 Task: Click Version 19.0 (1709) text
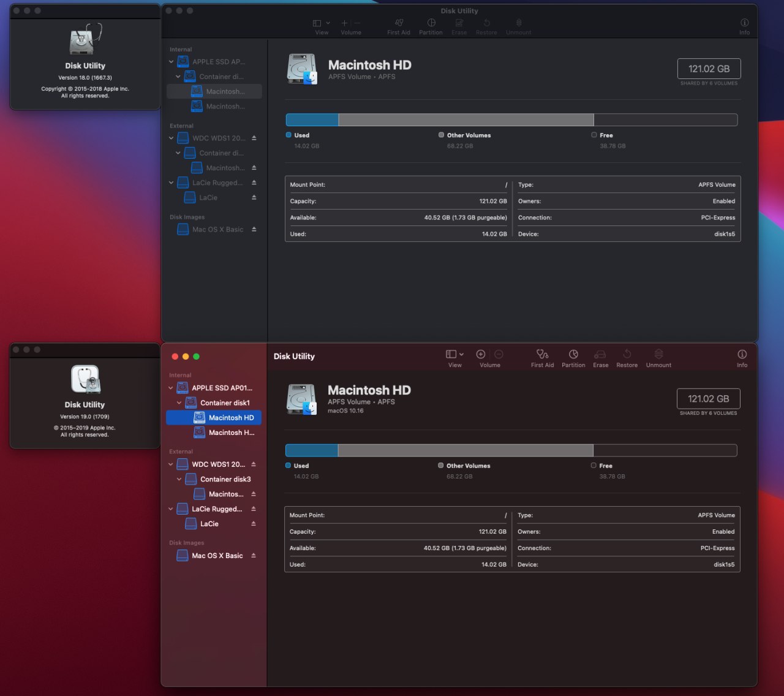[85, 417]
